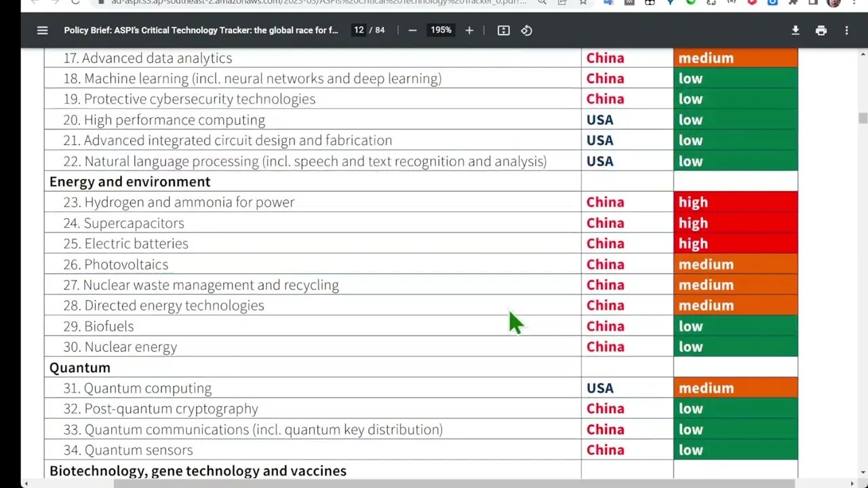Screen dimensions: 868x488
Task: Select '33. Quantum communications' row text
Action: coord(253,430)
